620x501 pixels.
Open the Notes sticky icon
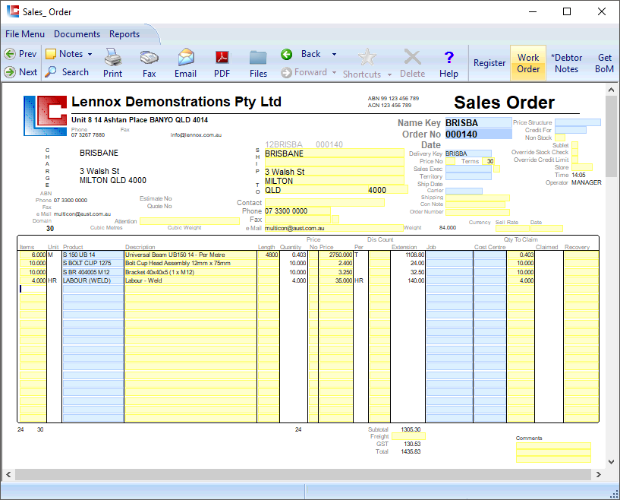(51, 54)
